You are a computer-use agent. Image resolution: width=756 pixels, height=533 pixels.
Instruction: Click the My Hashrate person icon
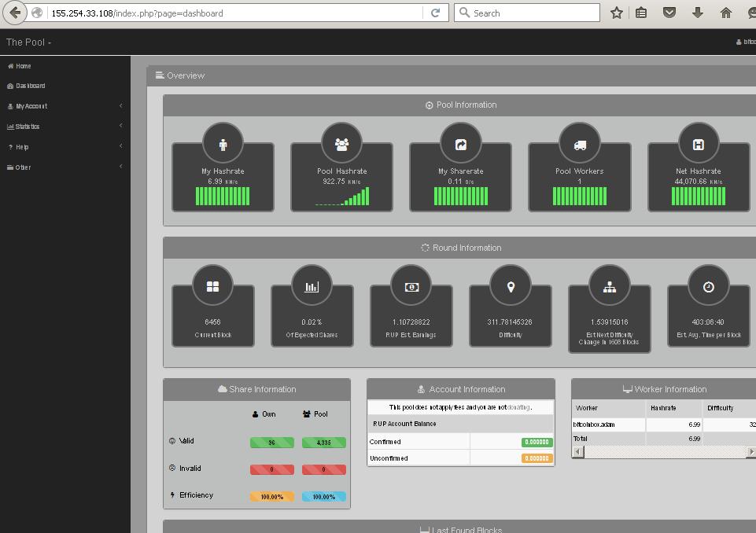click(x=223, y=145)
